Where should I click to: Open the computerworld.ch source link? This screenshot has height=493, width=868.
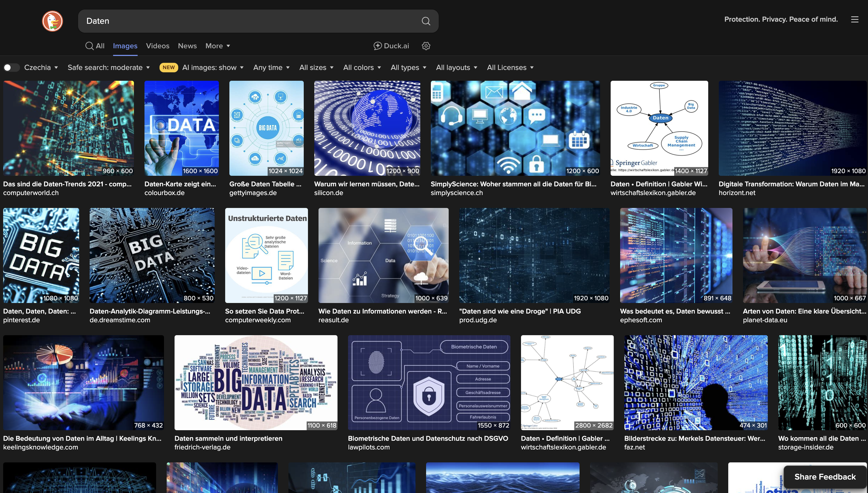pos(31,193)
